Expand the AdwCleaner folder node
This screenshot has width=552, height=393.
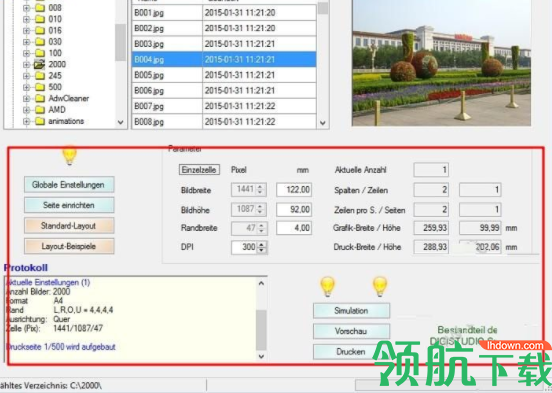[x=26, y=99]
